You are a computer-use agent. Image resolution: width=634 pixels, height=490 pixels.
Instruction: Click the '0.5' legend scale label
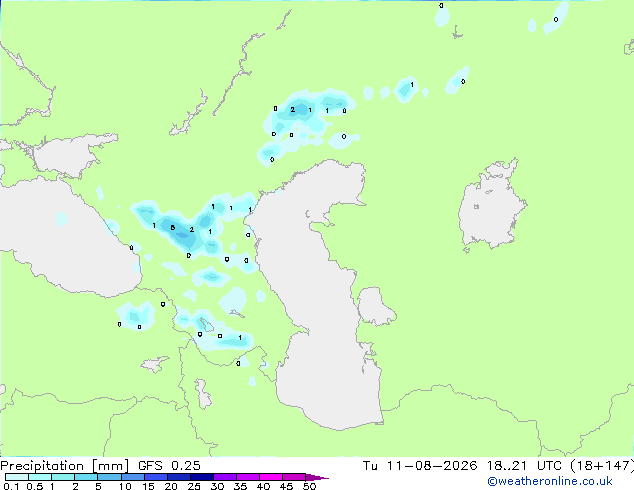(x=35, y=486)
